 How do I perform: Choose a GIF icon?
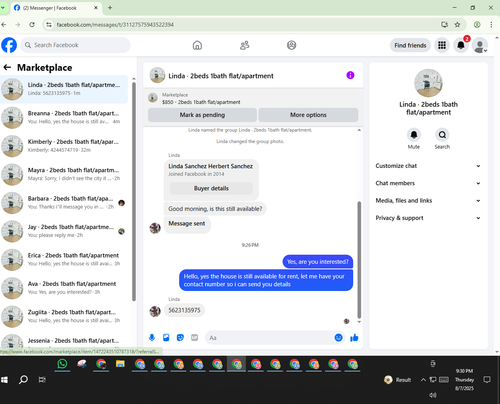coord(194,338)
